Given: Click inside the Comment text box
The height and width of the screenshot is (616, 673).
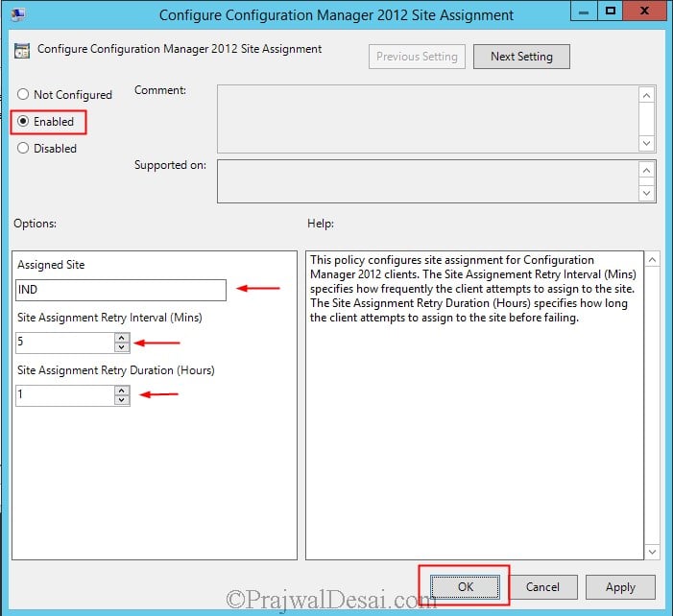Looking at the screenshot, I should point(427,119).
